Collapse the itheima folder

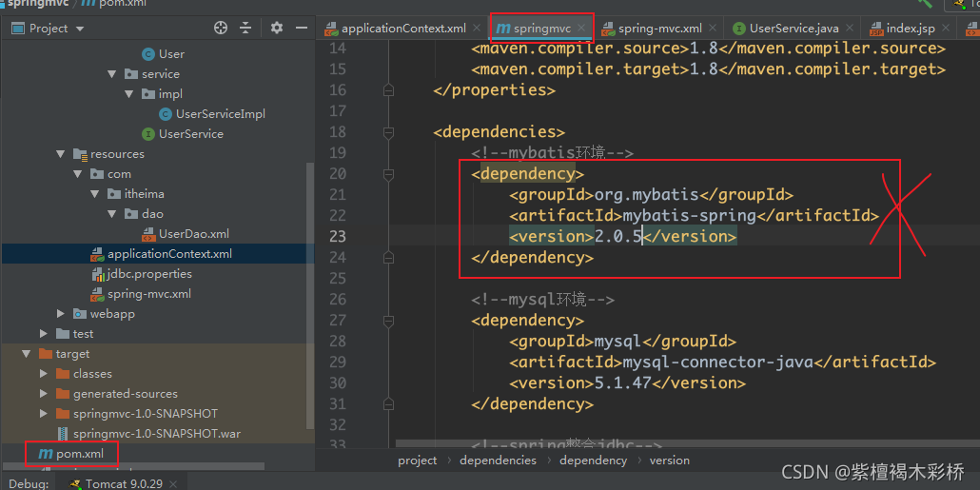[x=95, y=194]
